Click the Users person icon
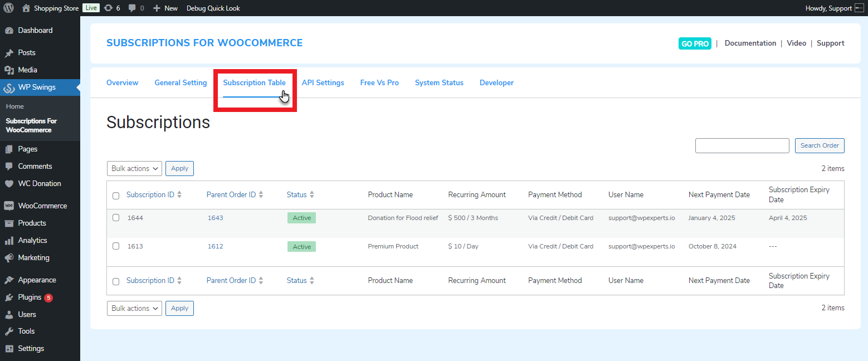The width and height of the screenshot is (868, 361). click(x=9, y=315)
